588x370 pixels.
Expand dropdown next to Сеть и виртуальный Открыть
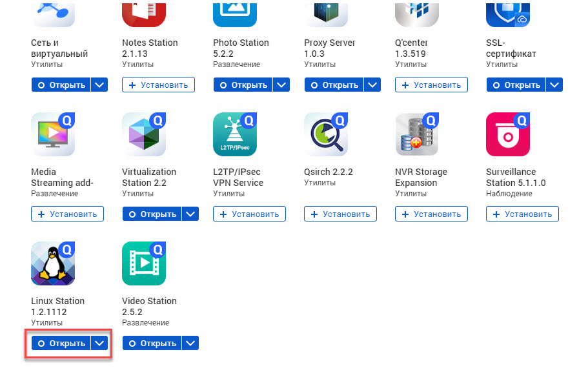click(x=99, y=85)
